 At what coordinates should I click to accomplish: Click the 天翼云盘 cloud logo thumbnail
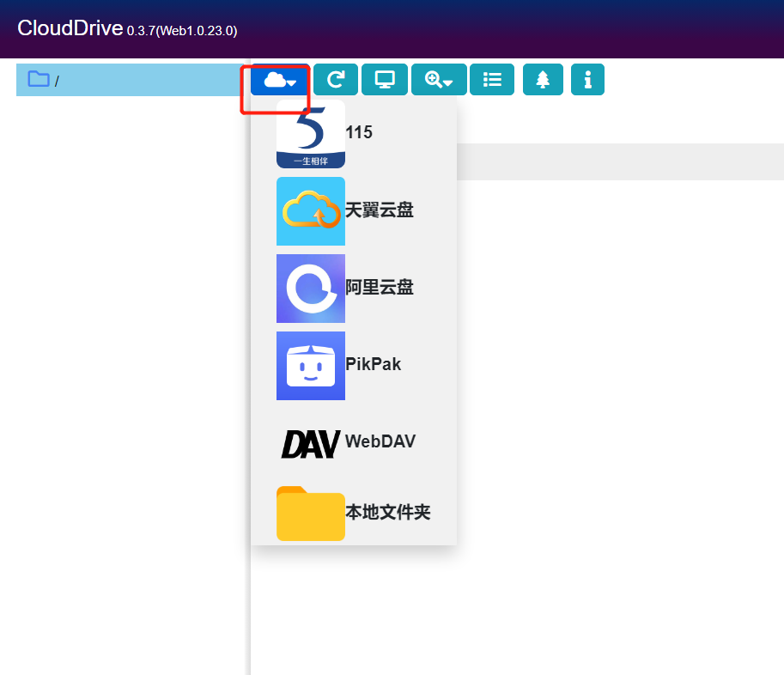tap(311, 211)
